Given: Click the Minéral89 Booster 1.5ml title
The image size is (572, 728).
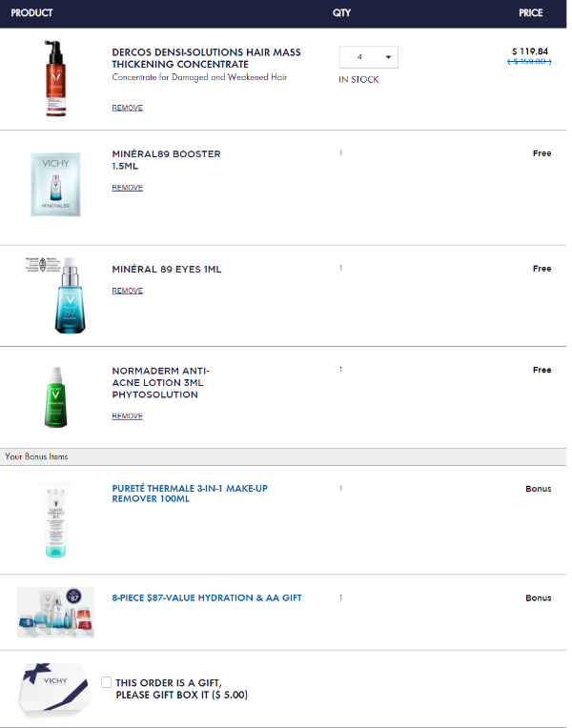Looking at the screenshot, I should 166,159.
